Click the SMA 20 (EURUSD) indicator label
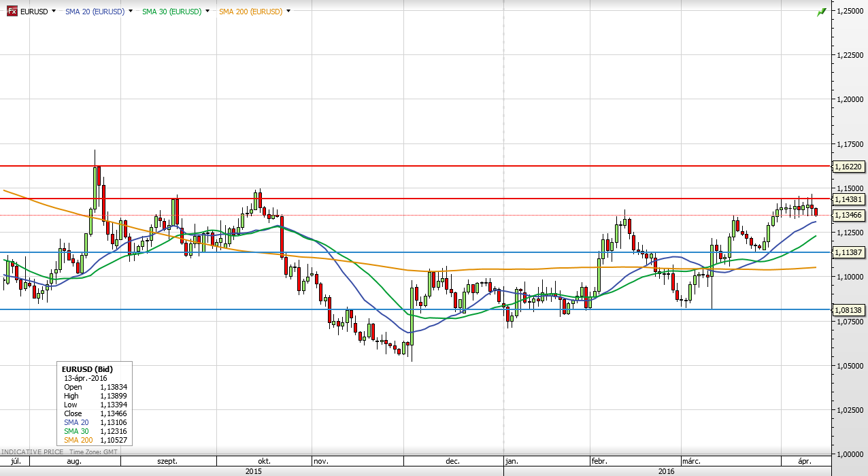Viewport: 868px width, 476px height. [x=95, y=12]
